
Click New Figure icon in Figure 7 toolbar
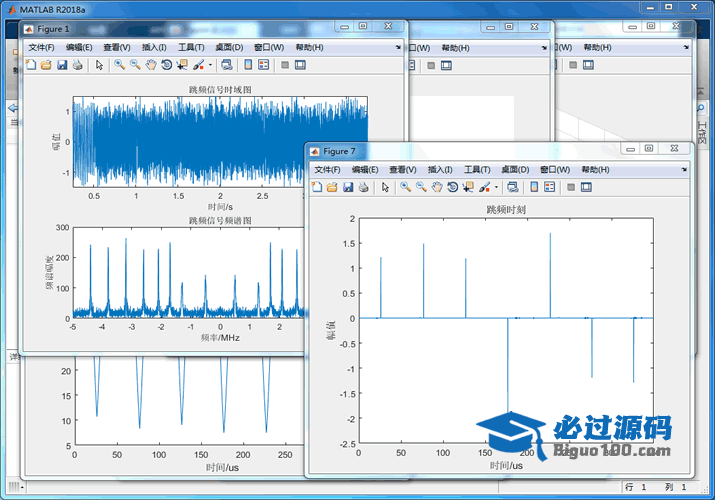[x=317, y=187]
